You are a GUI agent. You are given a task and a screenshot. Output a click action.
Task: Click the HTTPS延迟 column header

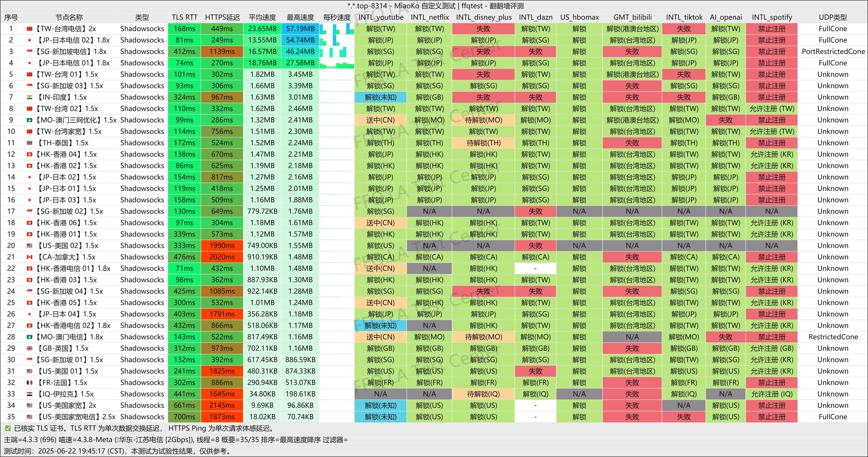[x=222, y=18]
